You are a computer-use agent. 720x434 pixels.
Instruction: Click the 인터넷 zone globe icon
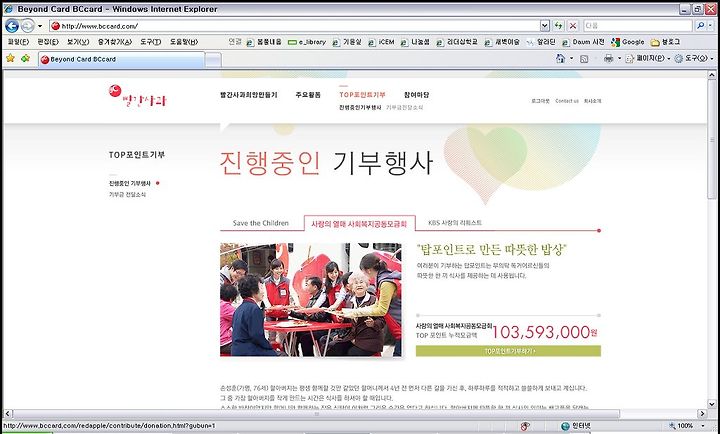pyautogui.click(x=565, y=426)
